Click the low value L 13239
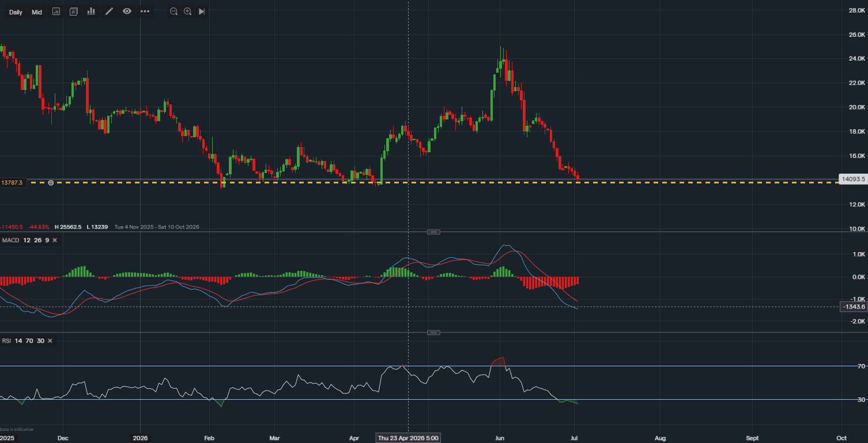The height and width of the screenshot is (443, 868). pos(97,227)
